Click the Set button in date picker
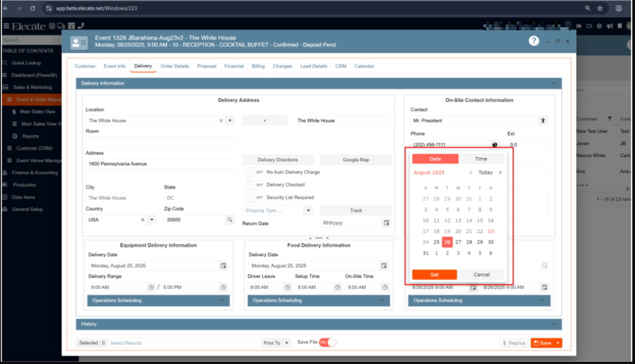Image resolution: width=635 pixels, height=364 pixels. pos(434,274)
